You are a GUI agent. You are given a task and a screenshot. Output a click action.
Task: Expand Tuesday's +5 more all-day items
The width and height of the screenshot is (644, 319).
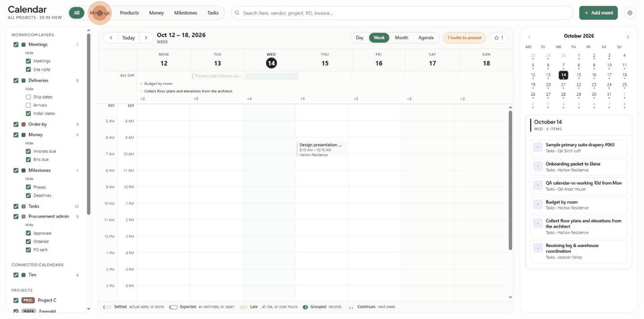click(x=196, y=99)
